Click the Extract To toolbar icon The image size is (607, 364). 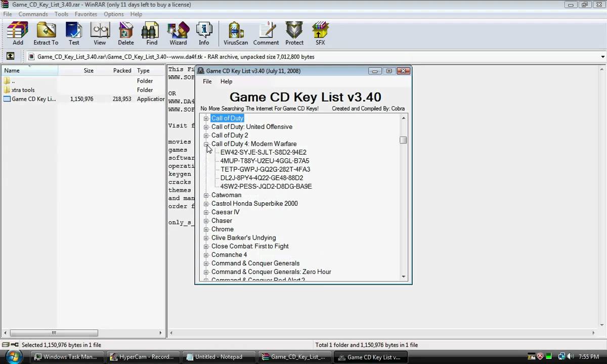46,34
